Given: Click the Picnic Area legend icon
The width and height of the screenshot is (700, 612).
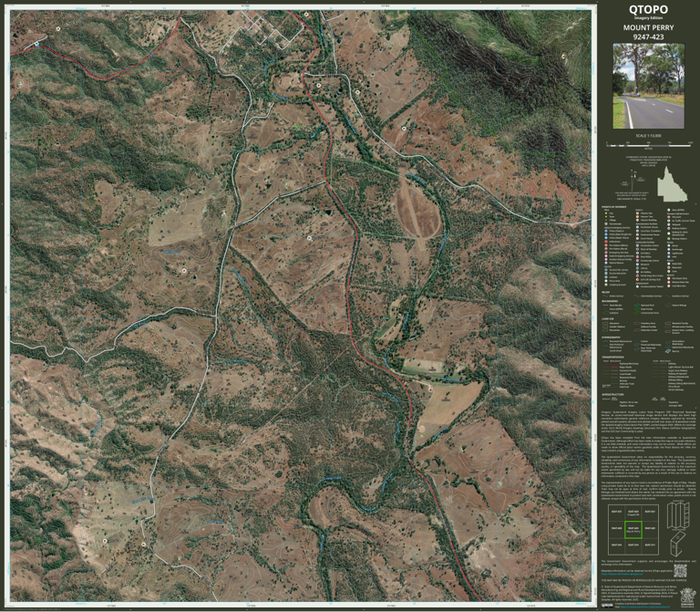Looking at the screenshot, I should (606, 281).
